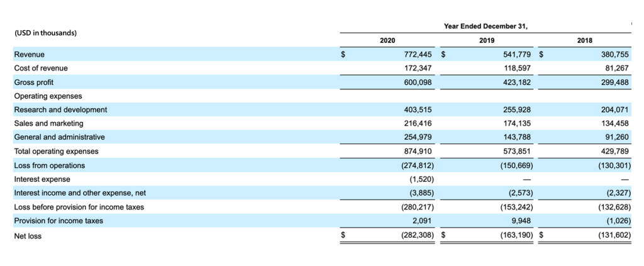
Task: Click the 'Interest expense' row label
Action: [x=42, y=179]
